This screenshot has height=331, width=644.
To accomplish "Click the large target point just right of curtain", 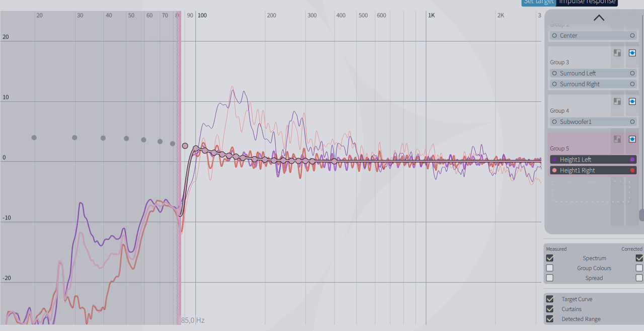I will coord(185,146).
